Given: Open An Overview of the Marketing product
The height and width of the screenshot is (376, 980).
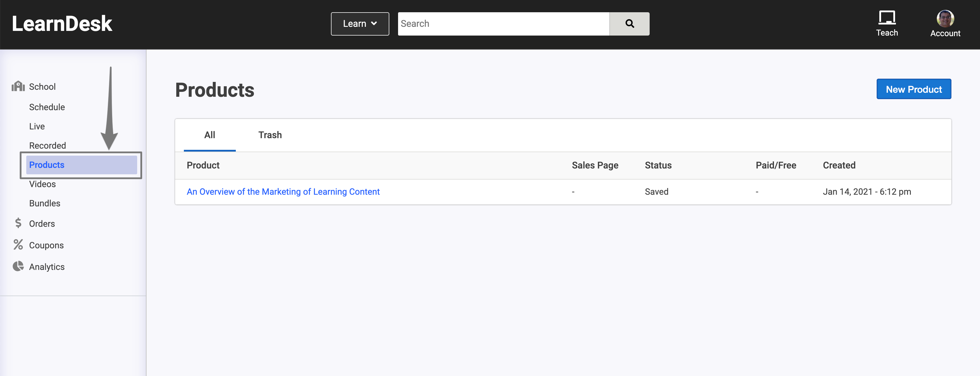Looking at the screenshot, I should [283, 192].
